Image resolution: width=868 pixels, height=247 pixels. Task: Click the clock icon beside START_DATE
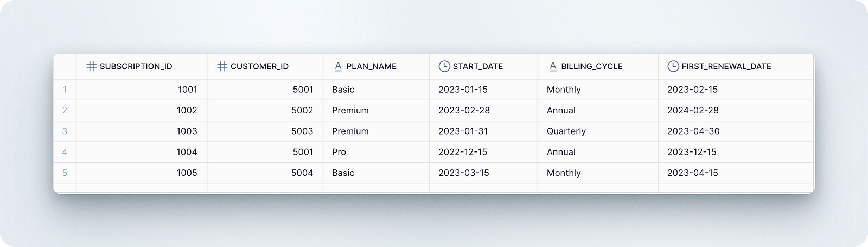point(444,66)
